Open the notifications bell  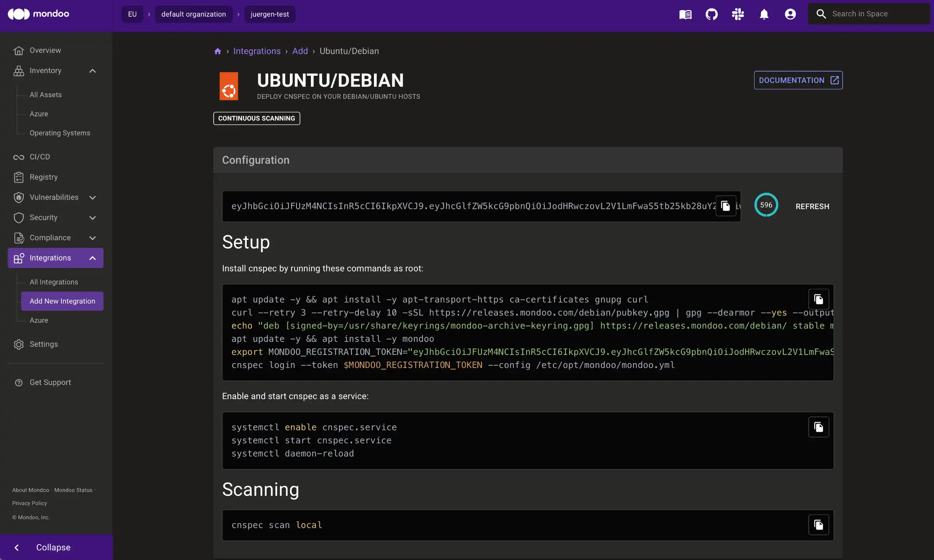click(x=764, y=14)
